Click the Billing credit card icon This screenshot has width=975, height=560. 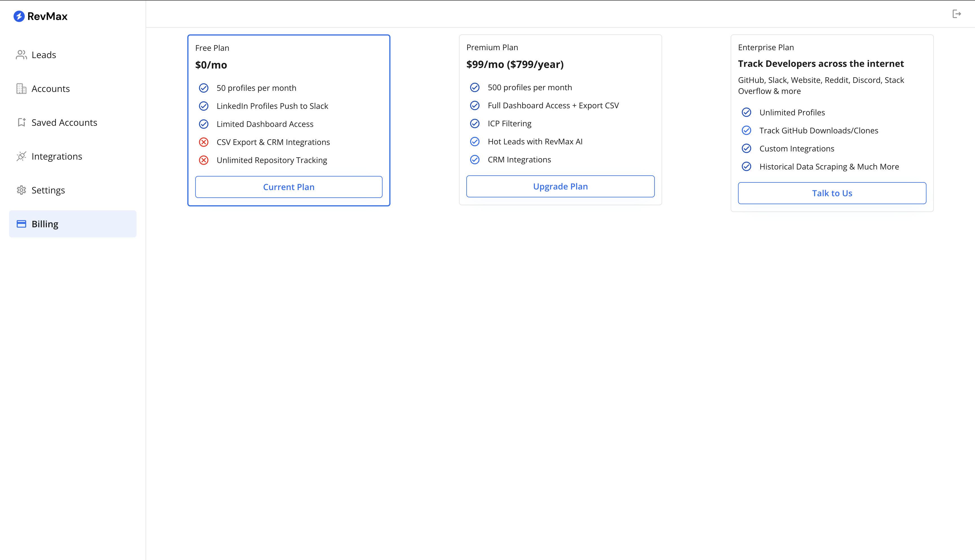(21, 224)
